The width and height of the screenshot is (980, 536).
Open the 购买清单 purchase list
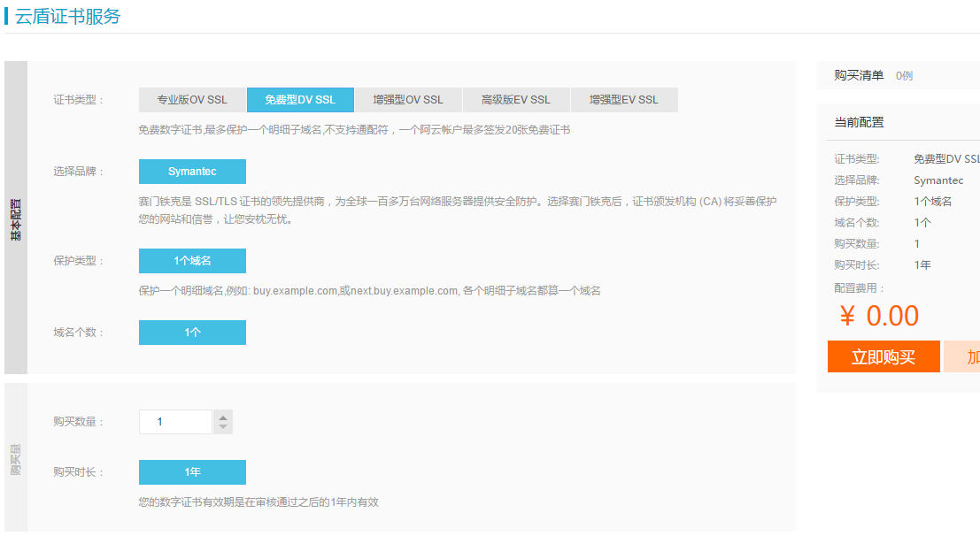tap(859, 75)
